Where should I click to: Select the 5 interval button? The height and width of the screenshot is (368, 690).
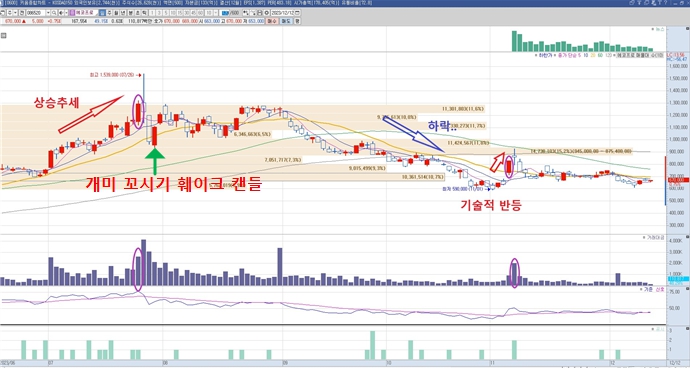(166, 13)
